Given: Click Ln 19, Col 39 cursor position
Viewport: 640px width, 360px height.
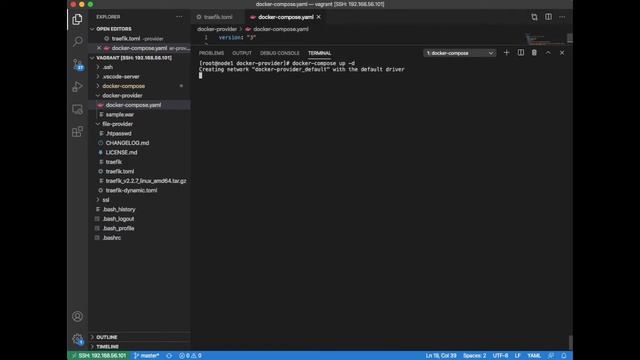Looking at the screenshot, I should pyautogui.click(x=441, y=356).
